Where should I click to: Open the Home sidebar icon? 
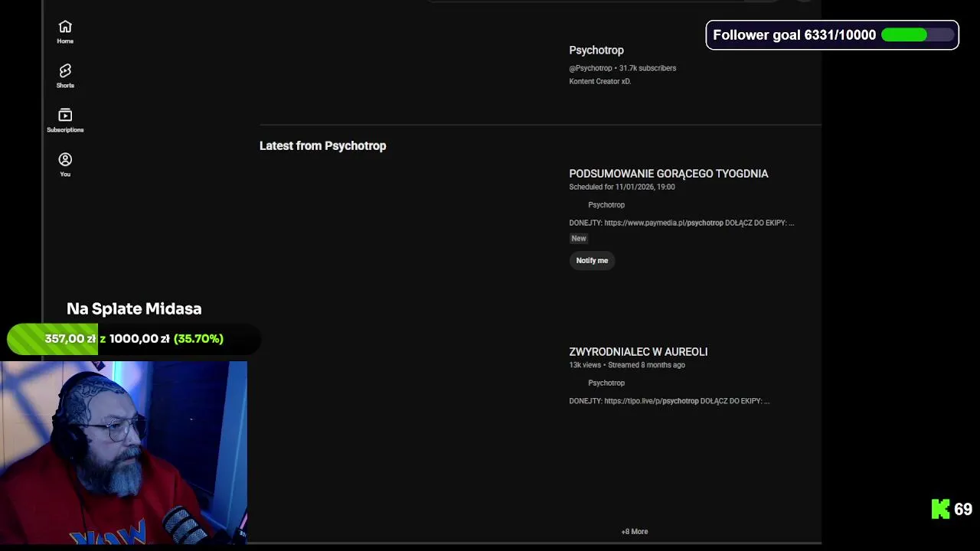[x=65, y=31]
